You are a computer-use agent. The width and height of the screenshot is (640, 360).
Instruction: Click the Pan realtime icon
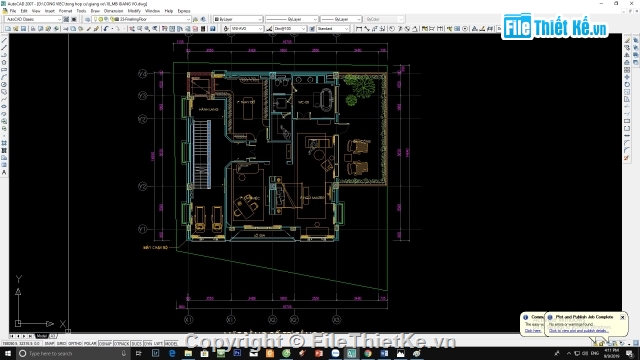coord(132,29)
